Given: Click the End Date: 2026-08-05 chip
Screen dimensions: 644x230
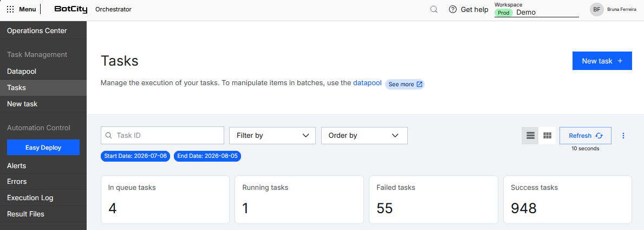Looking at the screenshot, I should (207, 156).
